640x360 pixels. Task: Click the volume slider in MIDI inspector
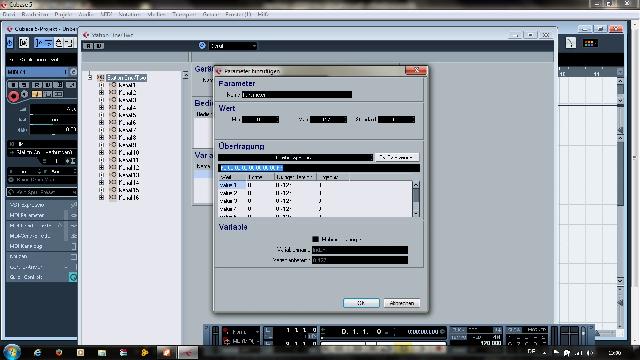coord(53,109)
